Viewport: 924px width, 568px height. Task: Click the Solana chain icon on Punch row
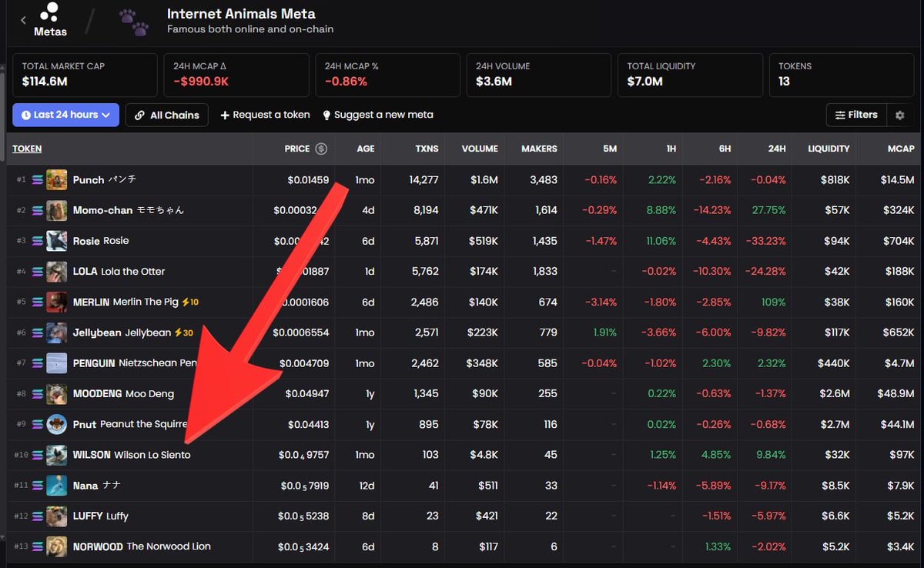pyautogui.click(x=37, y=179)
